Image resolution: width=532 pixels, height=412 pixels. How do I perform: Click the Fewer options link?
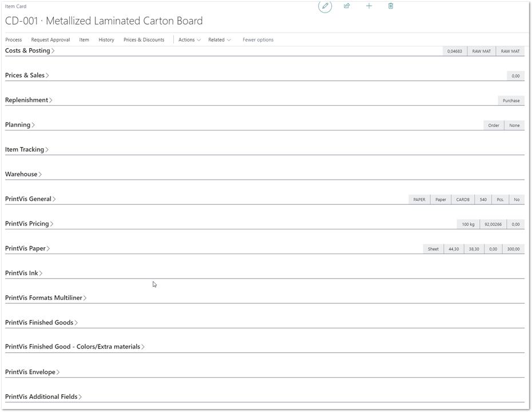258,40
